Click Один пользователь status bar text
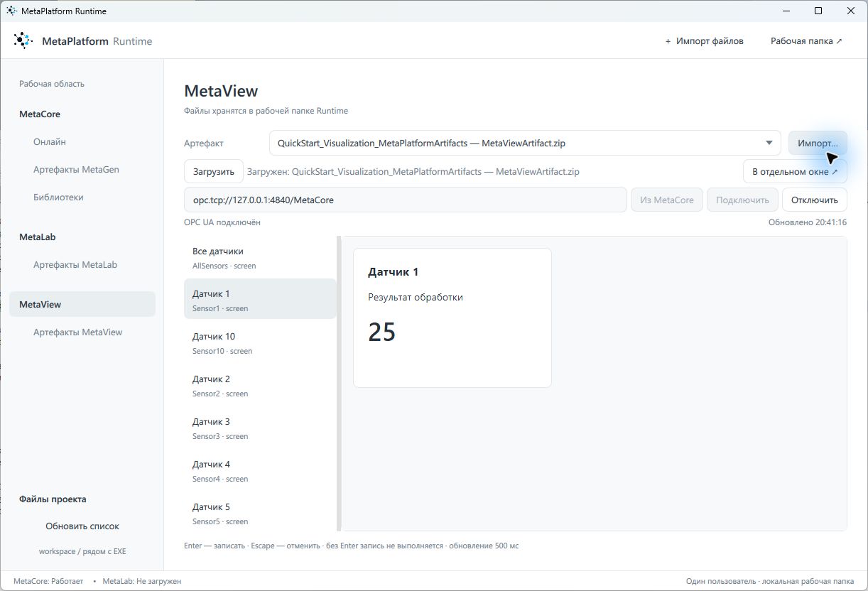 click(770, 581)
